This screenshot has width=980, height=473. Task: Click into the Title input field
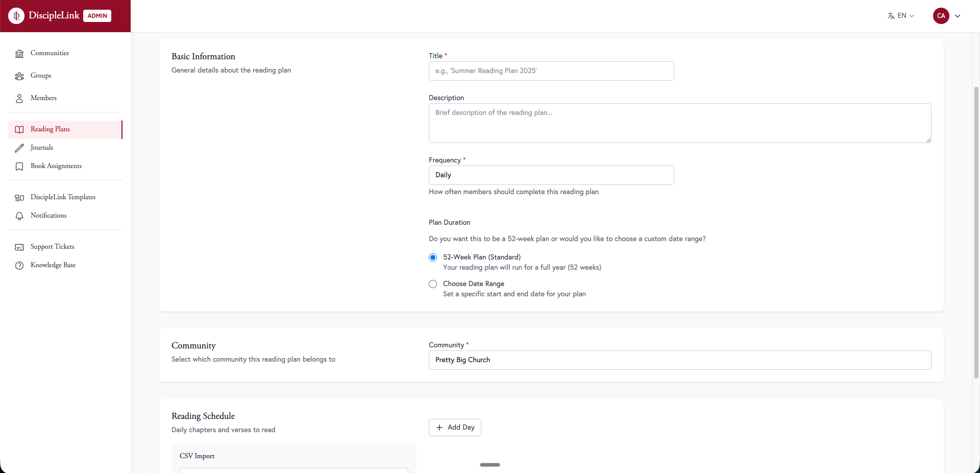pos(551,71)
